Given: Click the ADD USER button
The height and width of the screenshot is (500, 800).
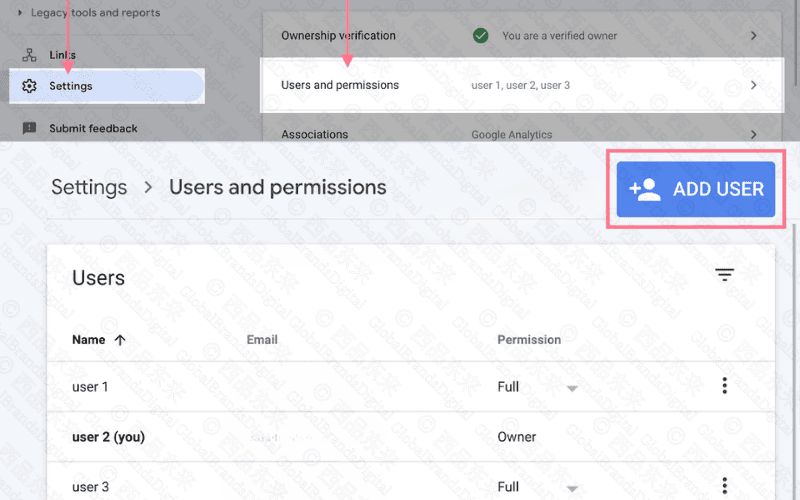Looking at the screenshot, I should tap(696, 189).
